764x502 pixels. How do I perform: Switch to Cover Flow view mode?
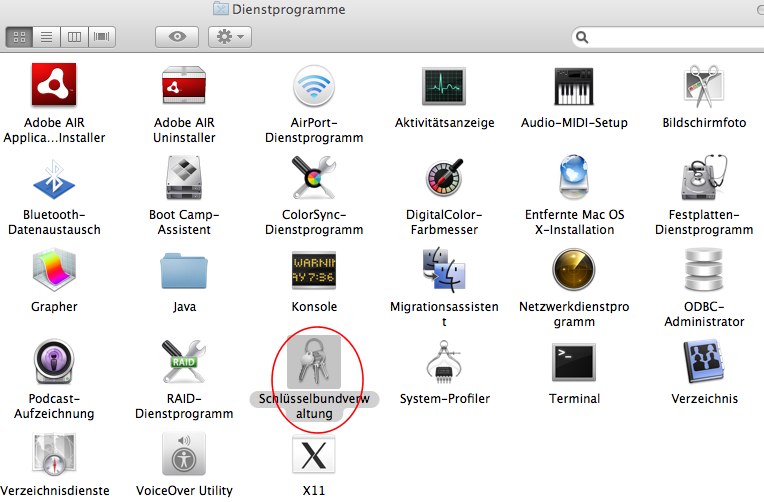(102, 37)
